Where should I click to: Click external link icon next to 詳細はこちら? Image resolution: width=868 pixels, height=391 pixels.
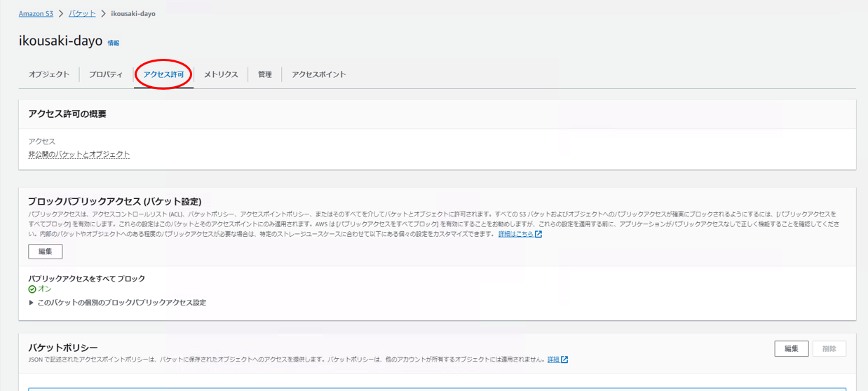pos(538,234)
